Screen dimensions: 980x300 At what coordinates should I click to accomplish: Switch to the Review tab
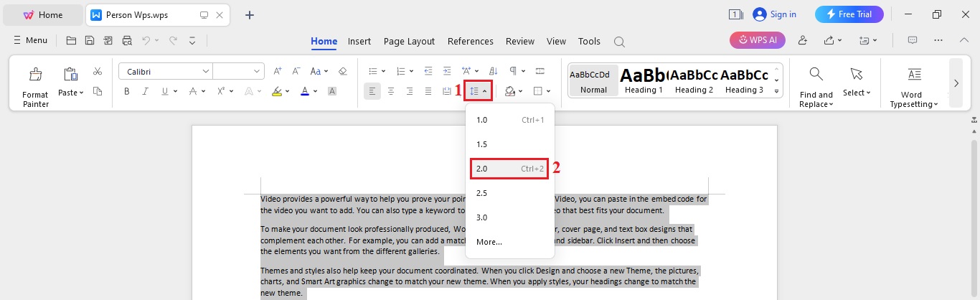520,41
